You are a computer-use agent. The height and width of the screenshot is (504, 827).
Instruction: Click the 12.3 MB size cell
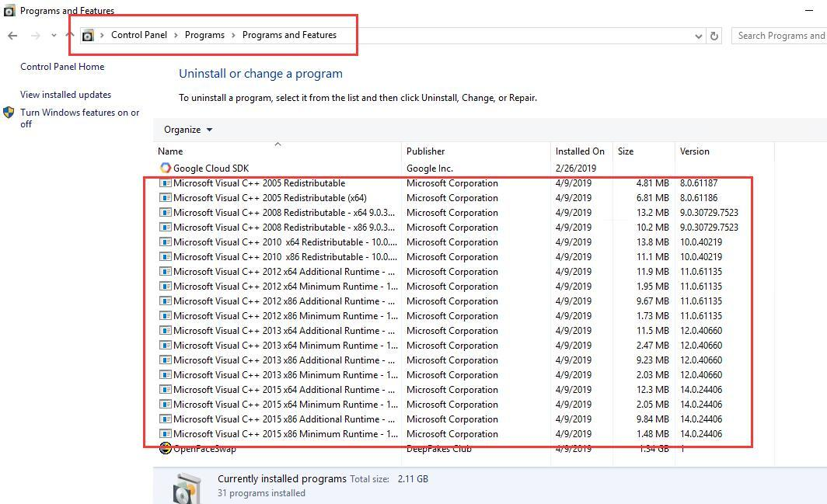(652, 390)
